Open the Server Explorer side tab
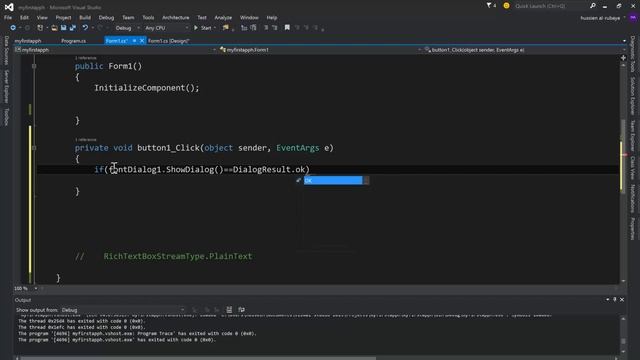The height and width of the screenshot is (360, 640). [x=6, y=87]
